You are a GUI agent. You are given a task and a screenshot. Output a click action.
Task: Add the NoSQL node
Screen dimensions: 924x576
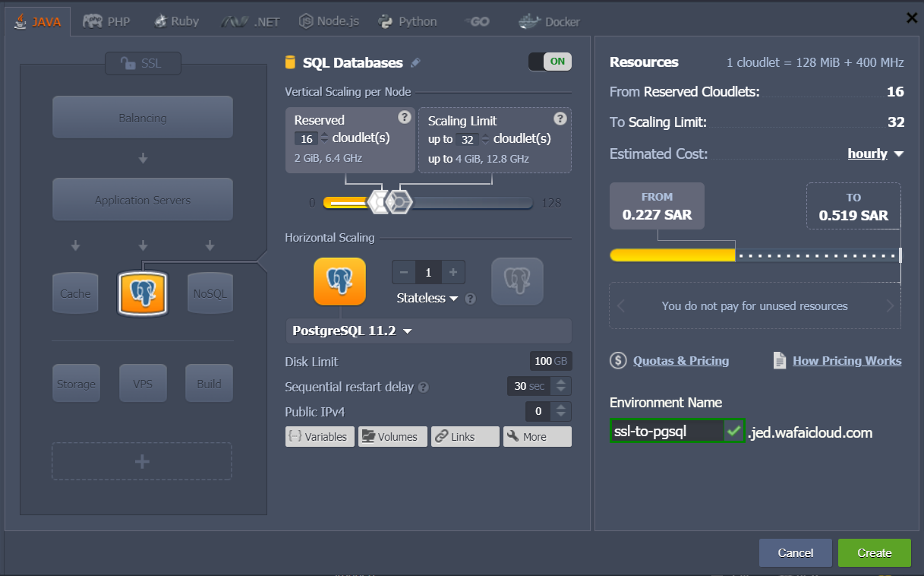pyautogui.click(x=210, y=293)
